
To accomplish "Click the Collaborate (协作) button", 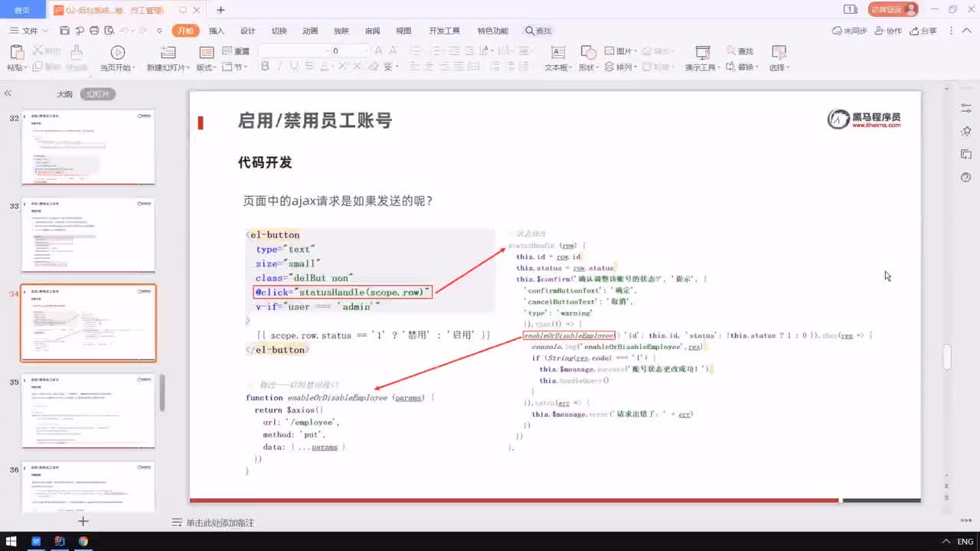I will tap(888, 31).
